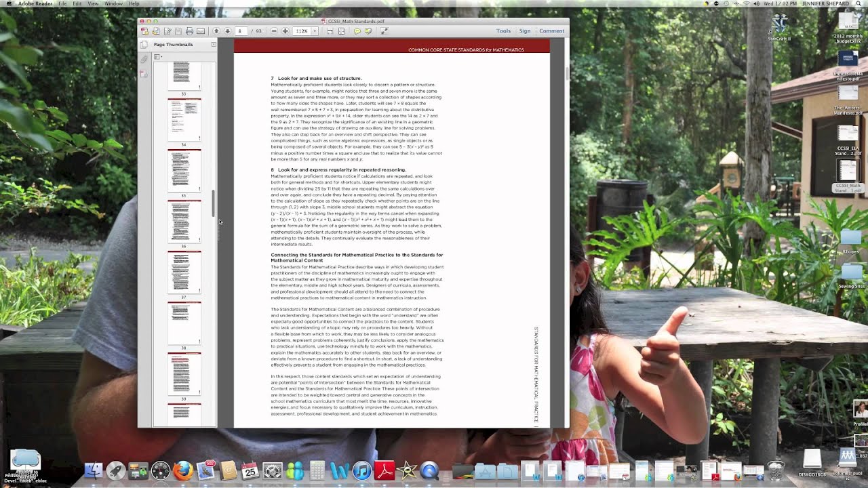Open Firefox from the Dock
The image size is (868, 488).
[183, 470]
